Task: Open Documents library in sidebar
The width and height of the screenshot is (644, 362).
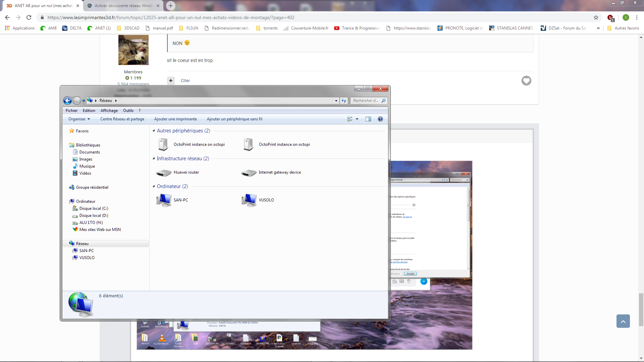Action: point(90,152)
